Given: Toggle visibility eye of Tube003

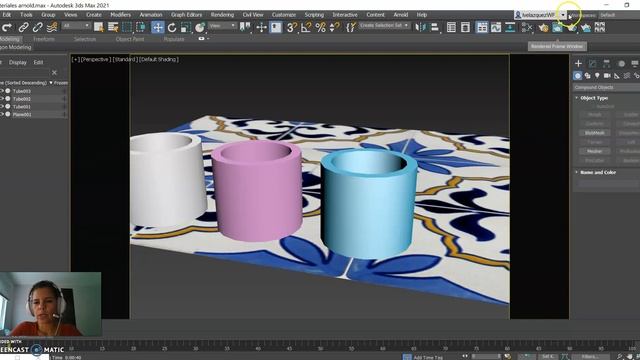Looking at the screenshot, I should [2, 91].
